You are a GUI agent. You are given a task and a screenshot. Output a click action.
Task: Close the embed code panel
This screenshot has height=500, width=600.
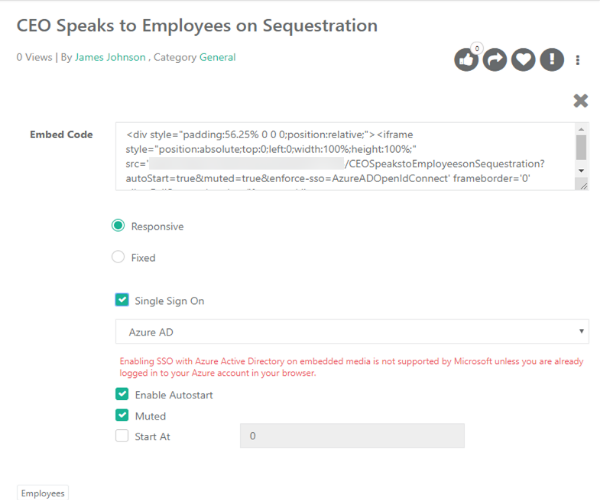tap(580, 100)
